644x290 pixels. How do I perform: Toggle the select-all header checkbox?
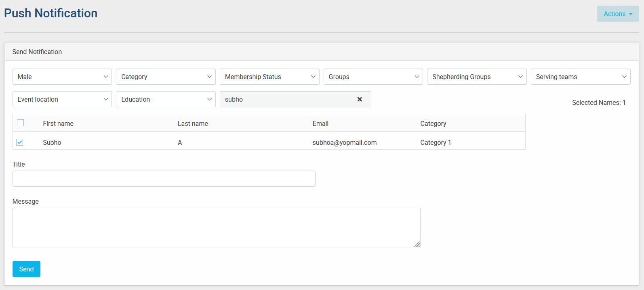(x=21, y=123)
